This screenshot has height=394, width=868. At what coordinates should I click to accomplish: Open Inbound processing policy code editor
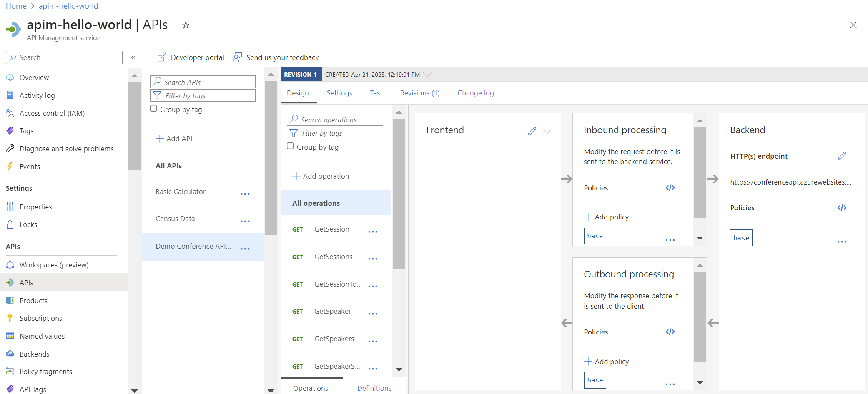pyautogui.click(x=670, y=188)
